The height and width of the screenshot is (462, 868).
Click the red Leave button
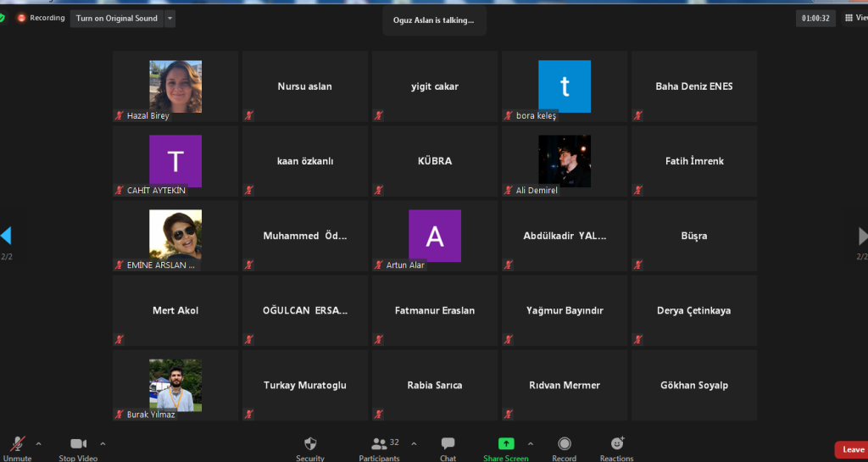(851, 449)
